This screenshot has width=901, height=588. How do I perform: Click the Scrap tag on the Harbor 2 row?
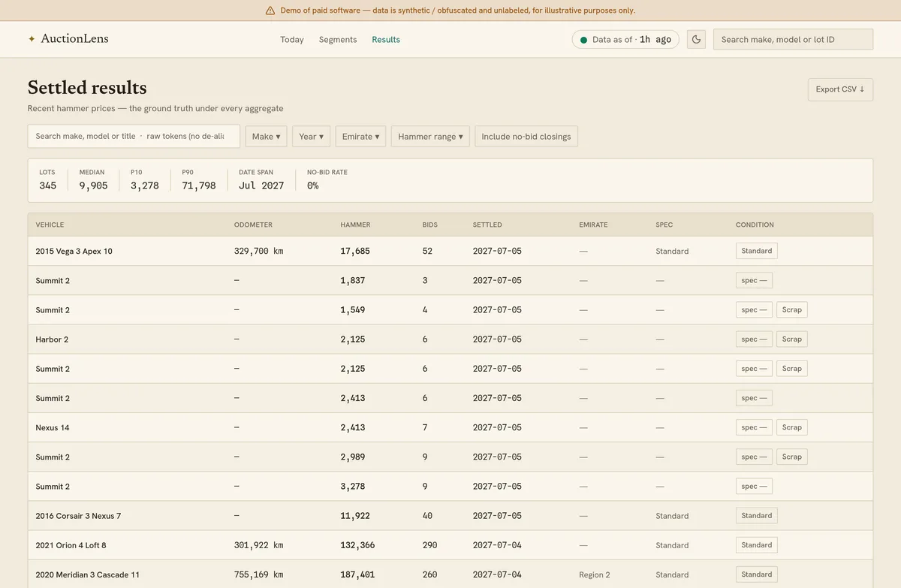coord(791,339)
